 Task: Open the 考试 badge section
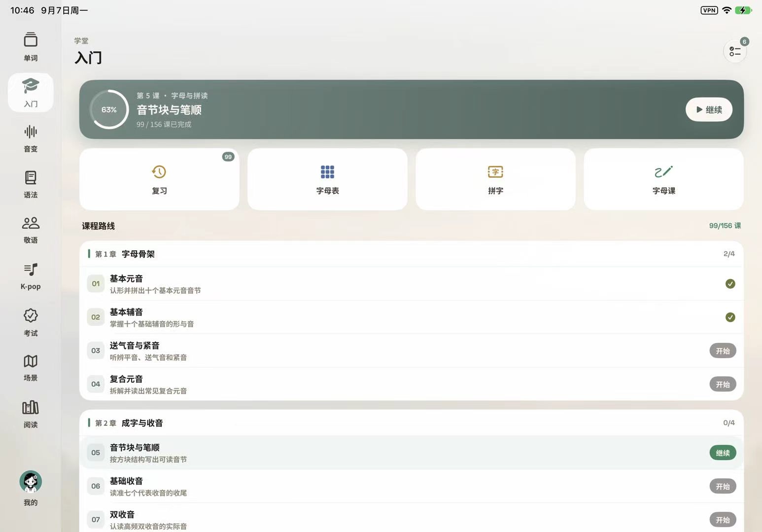tap(31, 322)
